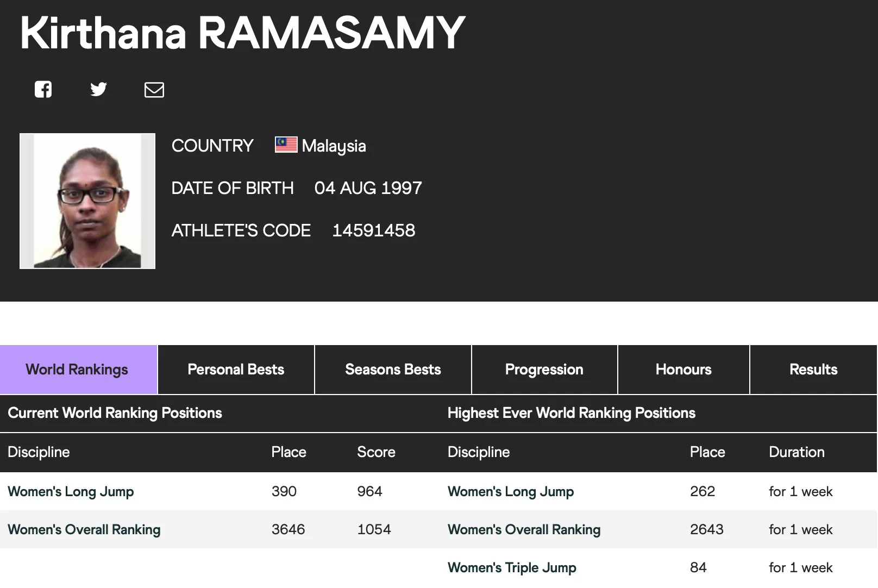Click the Kirthana RAMASAMY name heading

[x=242, y=33]
